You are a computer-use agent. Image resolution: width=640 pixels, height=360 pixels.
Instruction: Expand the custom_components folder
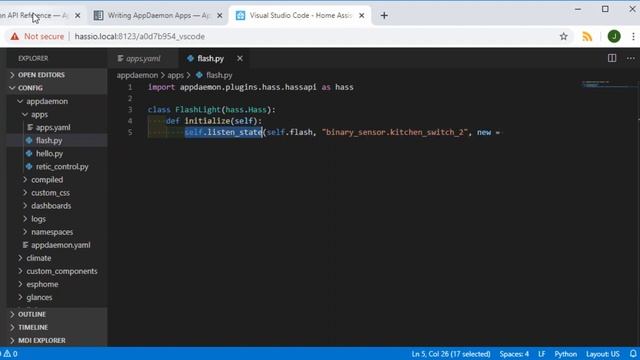point(57,271)
